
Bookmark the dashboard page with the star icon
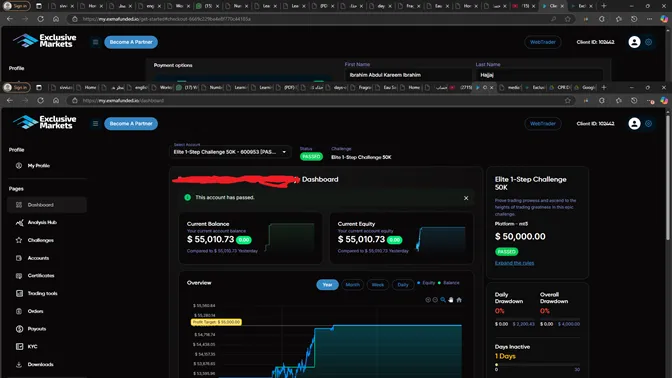pyautogui.click(x=568, y=100)
